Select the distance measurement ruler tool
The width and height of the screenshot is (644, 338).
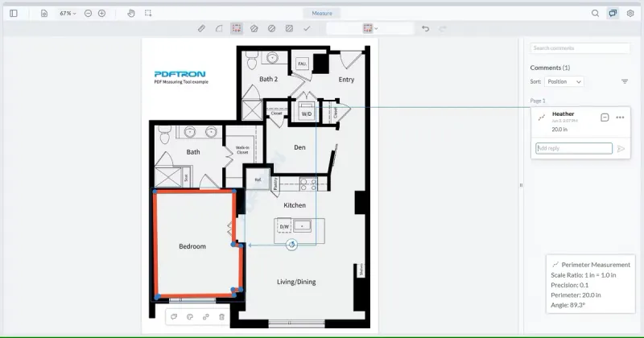point(201,28)
